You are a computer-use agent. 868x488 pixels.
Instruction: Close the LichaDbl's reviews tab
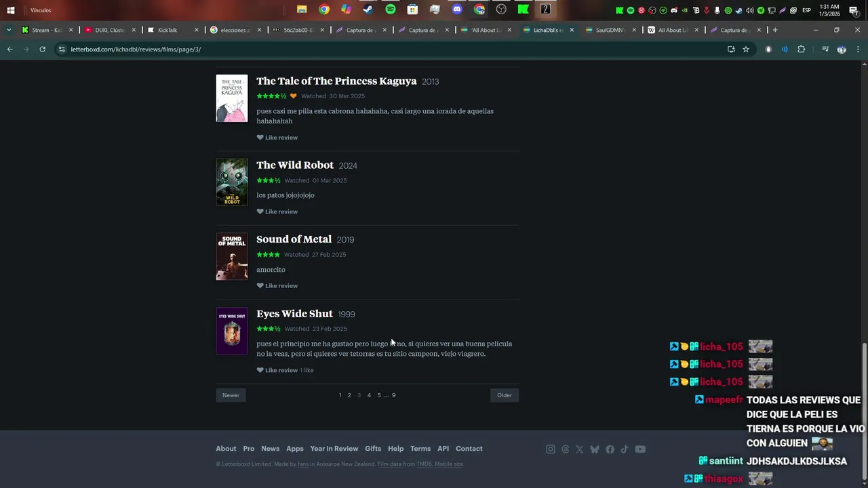pos(572,30)
